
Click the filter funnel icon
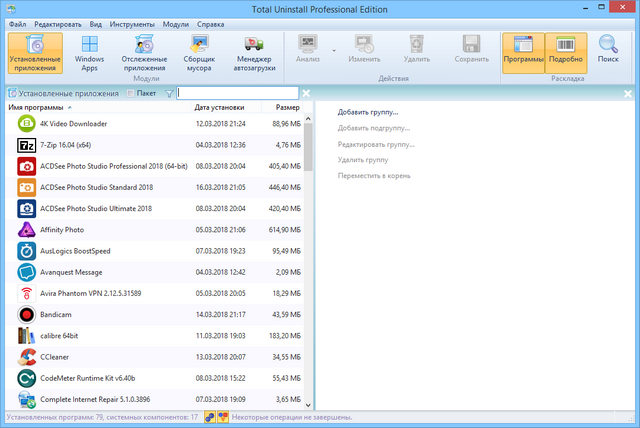(169, 93)
